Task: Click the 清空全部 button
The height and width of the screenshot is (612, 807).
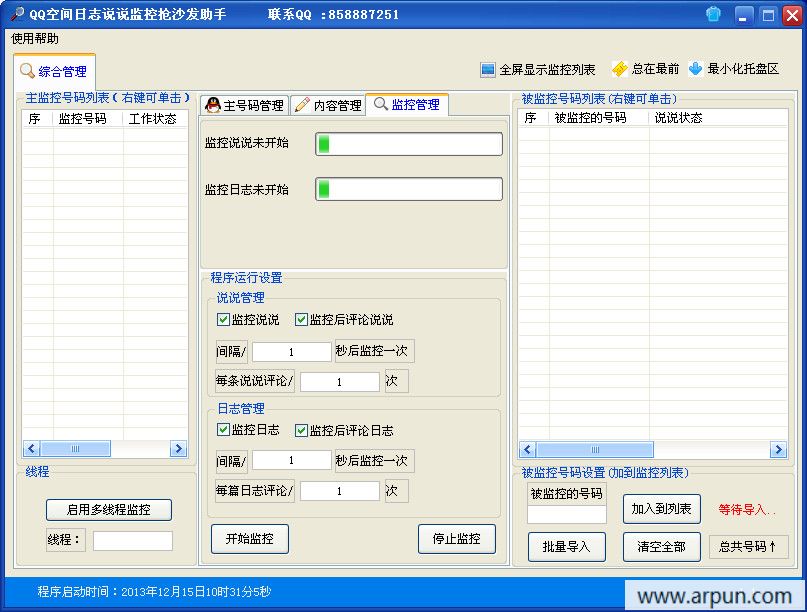Action: pos(661,547)
